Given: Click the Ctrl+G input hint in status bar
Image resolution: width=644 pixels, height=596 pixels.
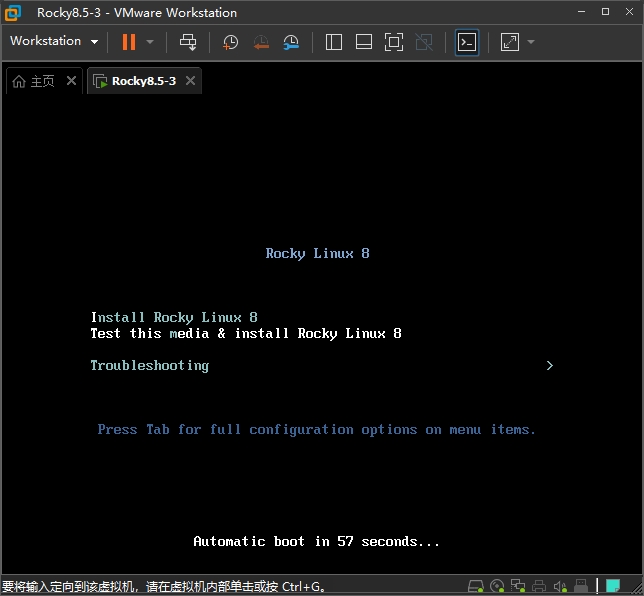Looking at the screenshot, I should pos(163,586).
